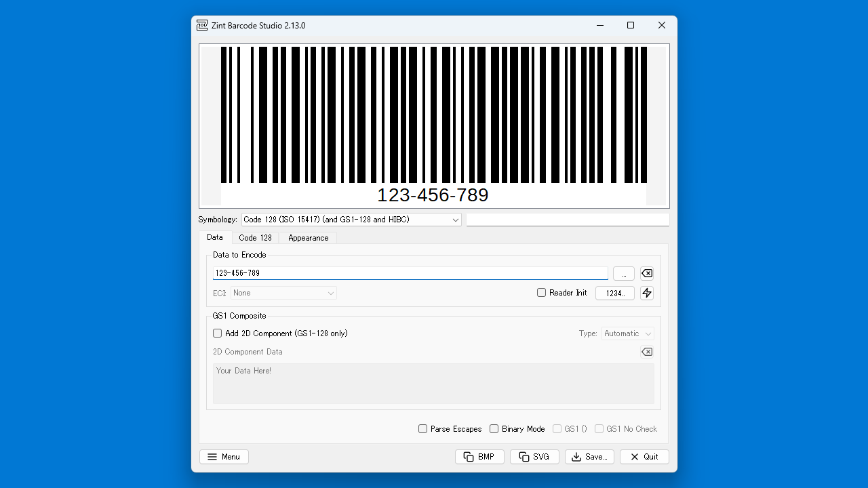
Task: Click the Save... button
Action: [589, 457]
